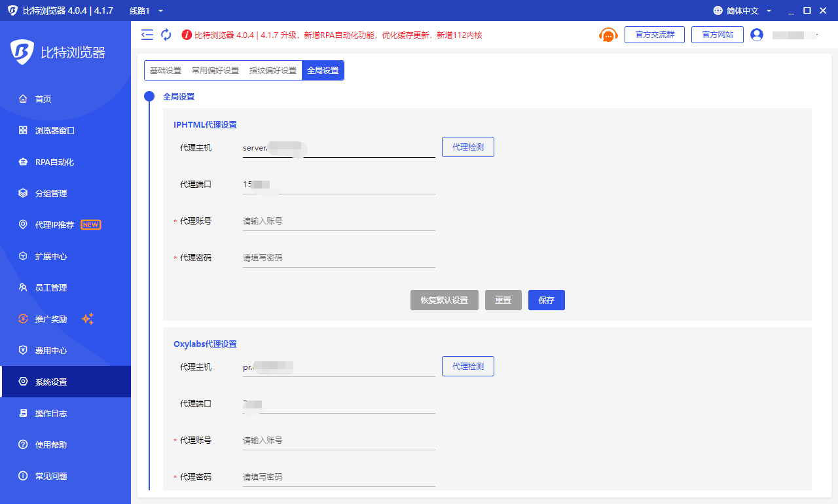Open 扩展中心 in sidebar

pos(51,256)
